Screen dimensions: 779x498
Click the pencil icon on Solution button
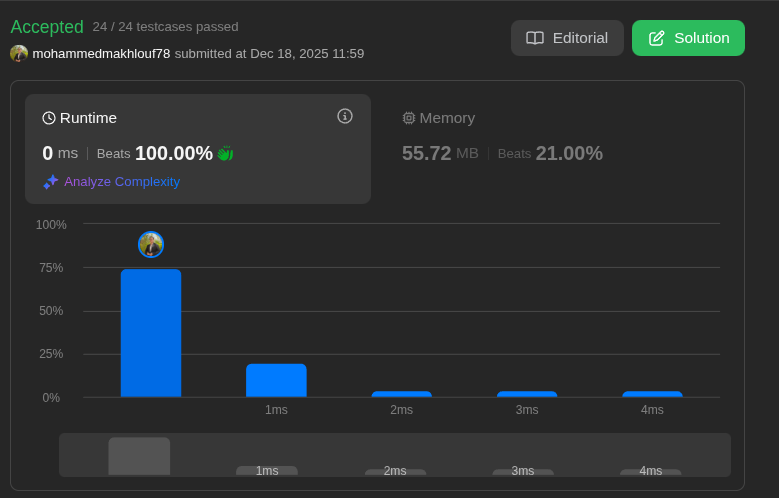pyautogui.click(x=657, y=38)
